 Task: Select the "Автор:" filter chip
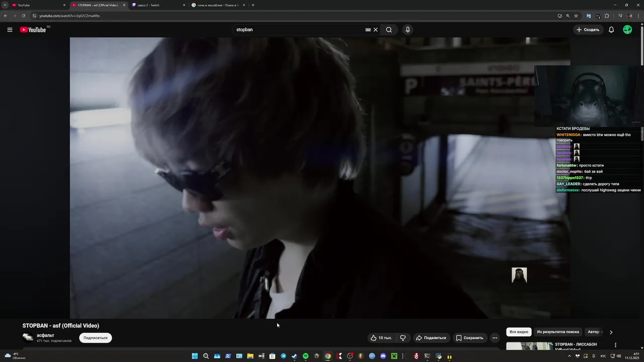tap(594, 332)
